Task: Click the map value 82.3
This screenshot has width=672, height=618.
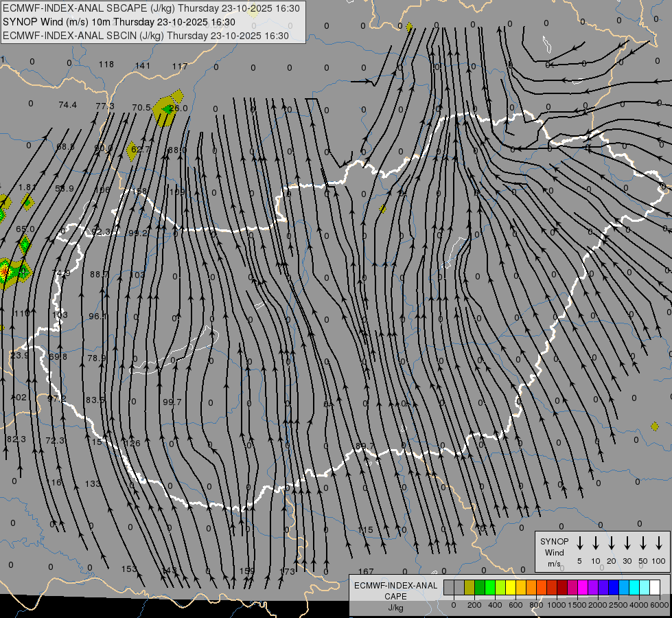Action: point(16,439)
